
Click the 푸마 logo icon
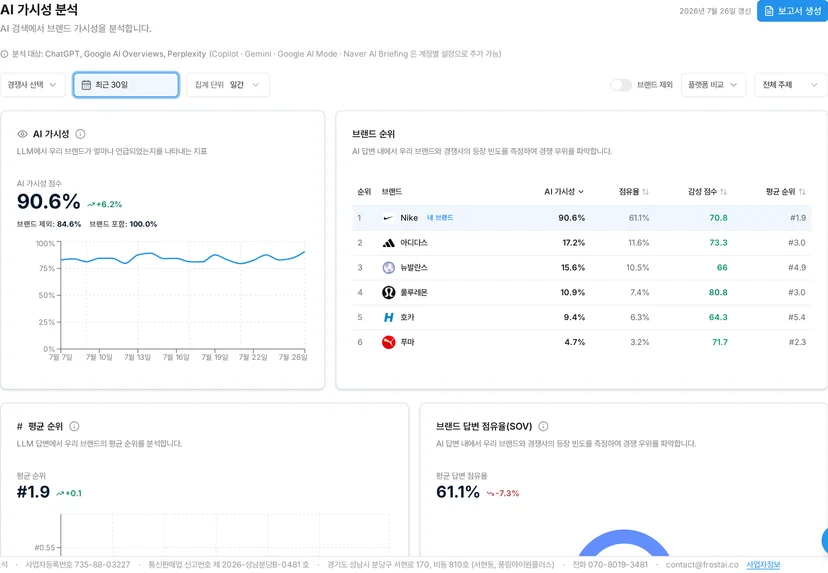[388, 342]
